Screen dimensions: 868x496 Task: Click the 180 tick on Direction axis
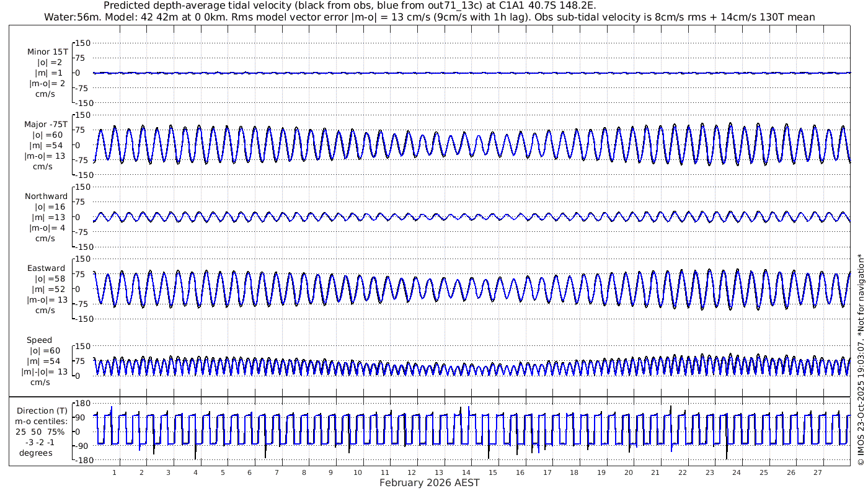click(x=84, y=403)
